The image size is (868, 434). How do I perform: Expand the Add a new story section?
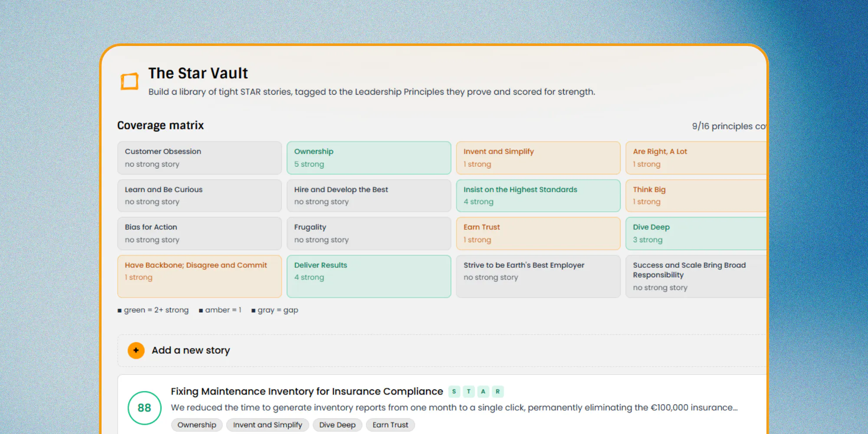pyautogui.click(x=442, y=350)
